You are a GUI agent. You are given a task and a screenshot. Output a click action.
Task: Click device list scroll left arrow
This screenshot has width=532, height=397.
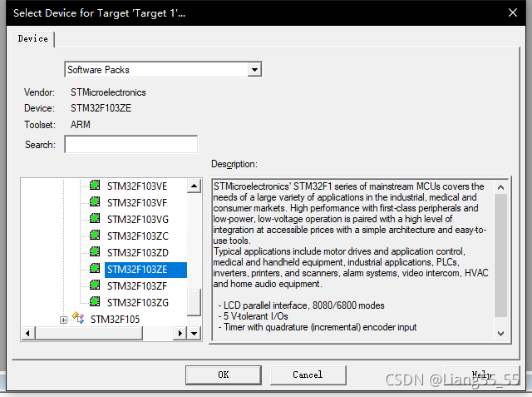[27, 334]
